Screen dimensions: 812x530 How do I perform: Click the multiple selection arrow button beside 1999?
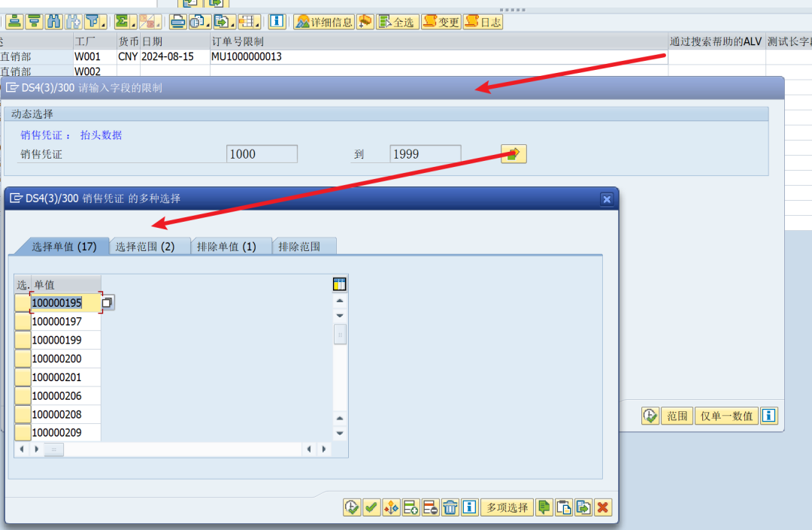pyautogui.click(x=514, y=154)
